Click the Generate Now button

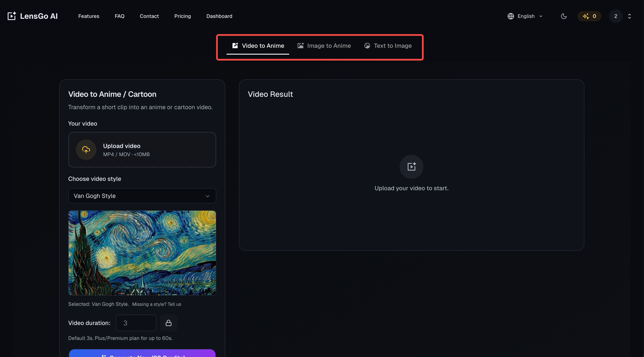[x=142, y=354]
